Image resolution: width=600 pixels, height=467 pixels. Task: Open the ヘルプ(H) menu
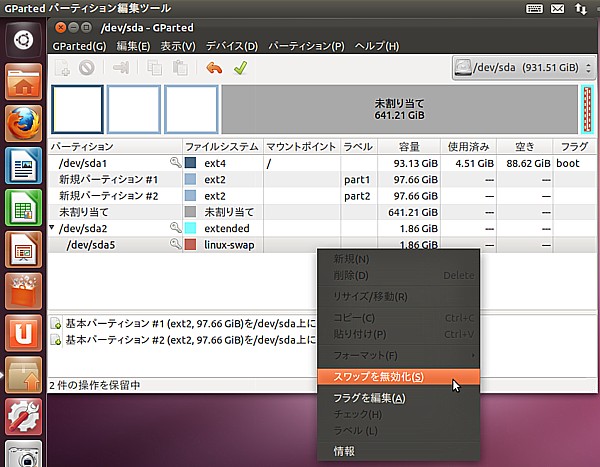click(x=377, y=46)
